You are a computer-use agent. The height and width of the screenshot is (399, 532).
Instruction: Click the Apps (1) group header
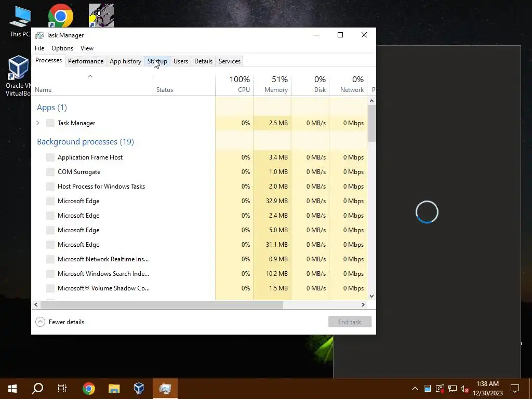[x=52, y=108]
